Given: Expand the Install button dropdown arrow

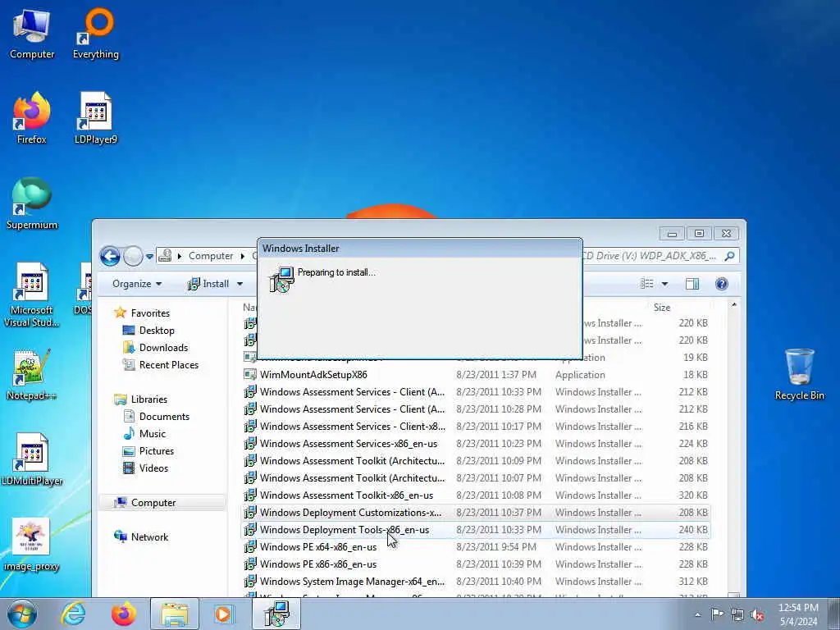Looking at the screenshot, I should coord(240,284).
